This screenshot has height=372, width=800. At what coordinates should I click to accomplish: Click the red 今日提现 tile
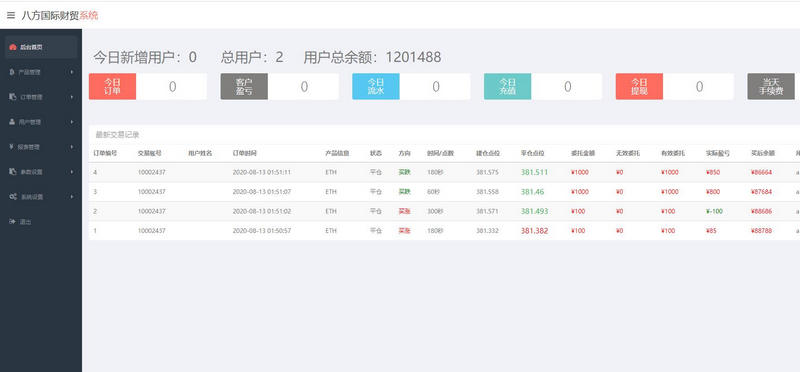[639, 86]
